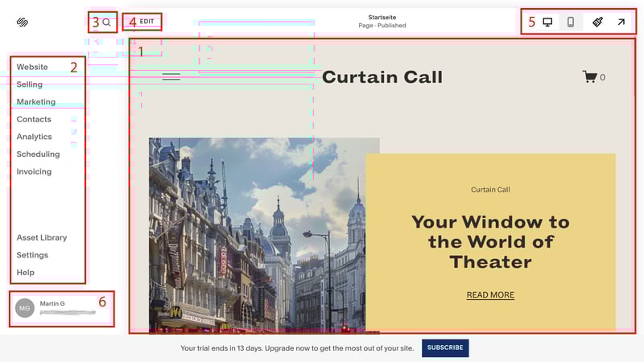Open the Selling menu item
The width and height of the screenshot is (644, 362).
29,84
